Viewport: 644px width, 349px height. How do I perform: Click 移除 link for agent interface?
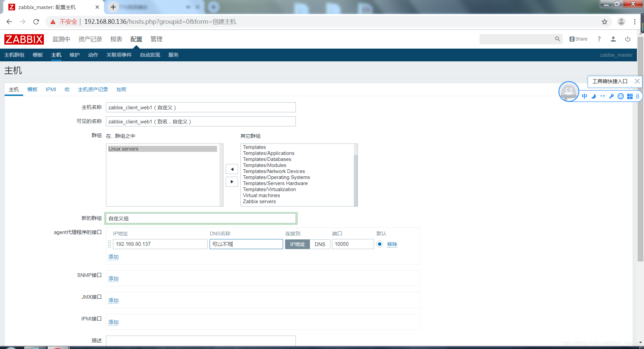tap(392, 244)
